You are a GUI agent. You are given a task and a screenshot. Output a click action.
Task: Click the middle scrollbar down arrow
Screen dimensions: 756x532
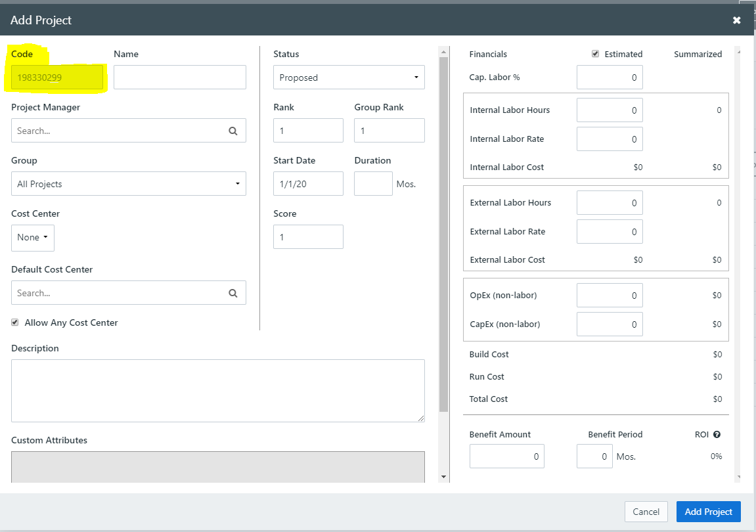[x=443, y=477]
